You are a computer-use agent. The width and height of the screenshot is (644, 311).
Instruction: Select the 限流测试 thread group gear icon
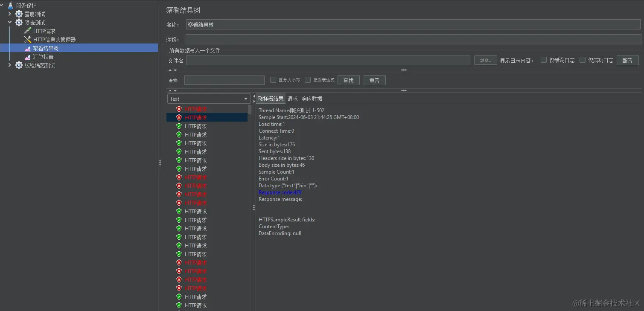[x=19, y=23]
